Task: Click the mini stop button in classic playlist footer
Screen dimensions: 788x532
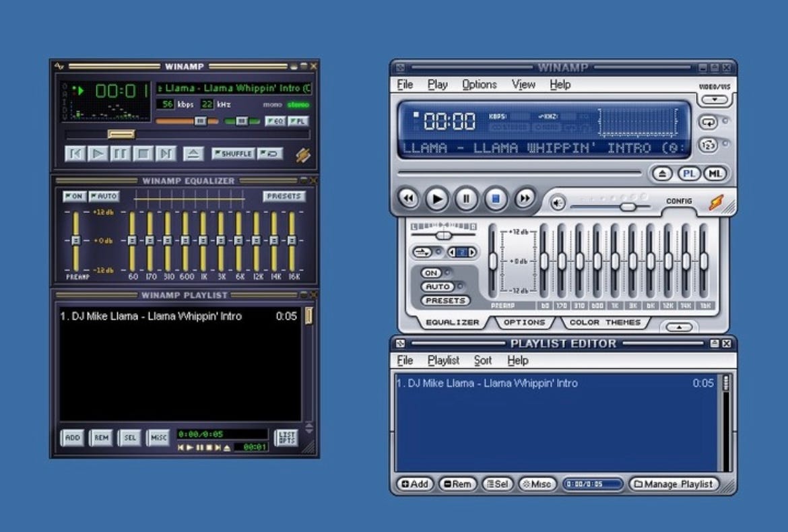Action: (x=209, y=447)
